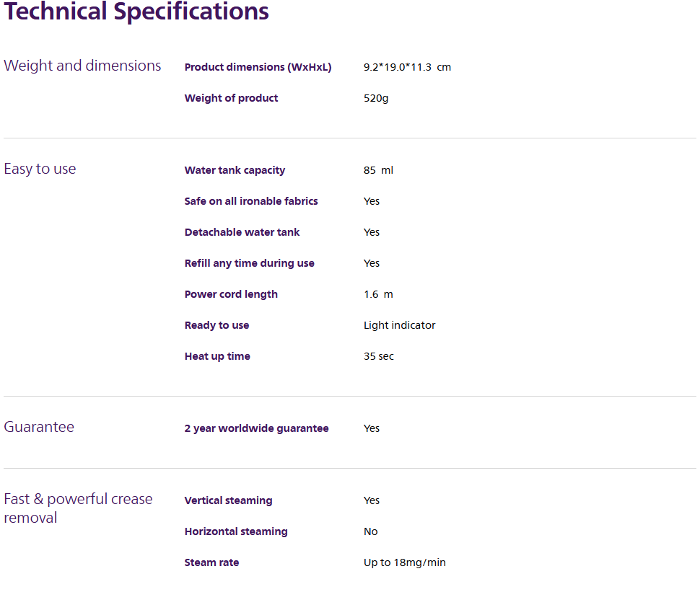Select the Up to 18mg/min steam rate value
Viewport: 700px width, 592px height.
[404, 562]
